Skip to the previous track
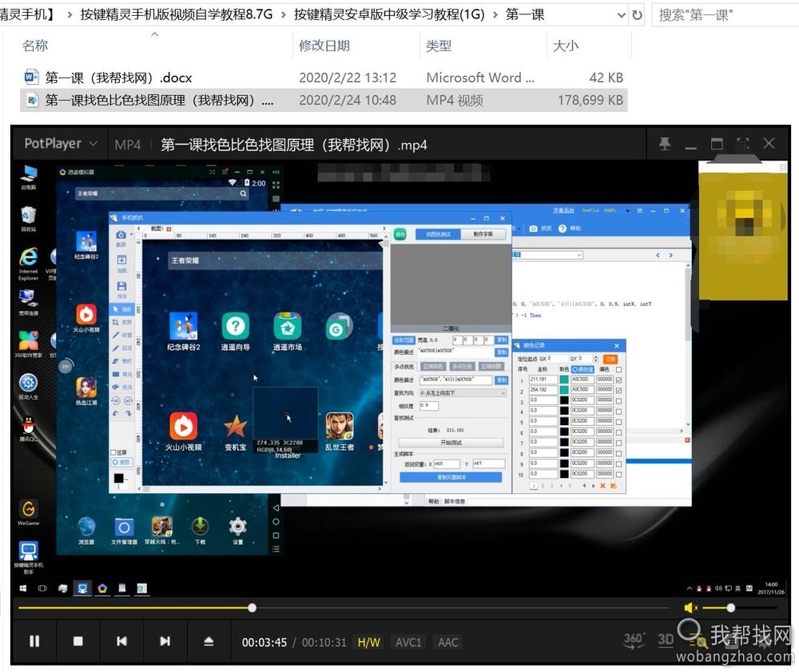799x672 pixels. [x=121, y=641]
